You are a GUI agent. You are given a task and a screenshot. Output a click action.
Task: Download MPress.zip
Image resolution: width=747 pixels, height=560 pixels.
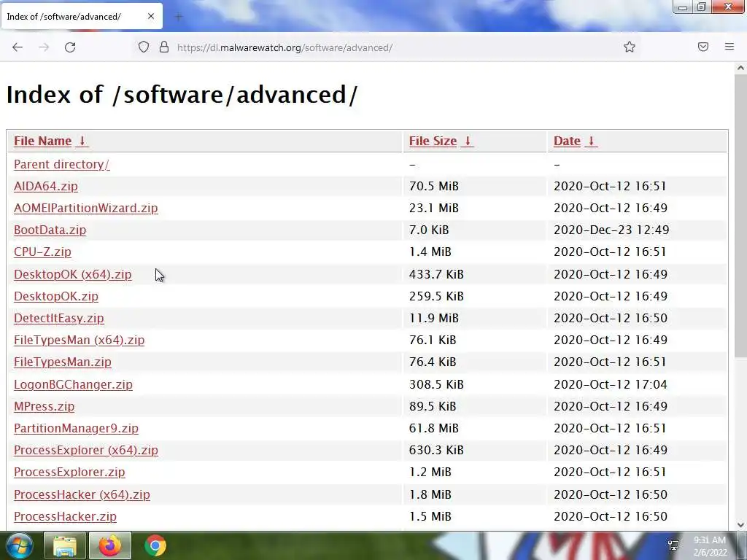pyautogui.click(x=44, y=406)
